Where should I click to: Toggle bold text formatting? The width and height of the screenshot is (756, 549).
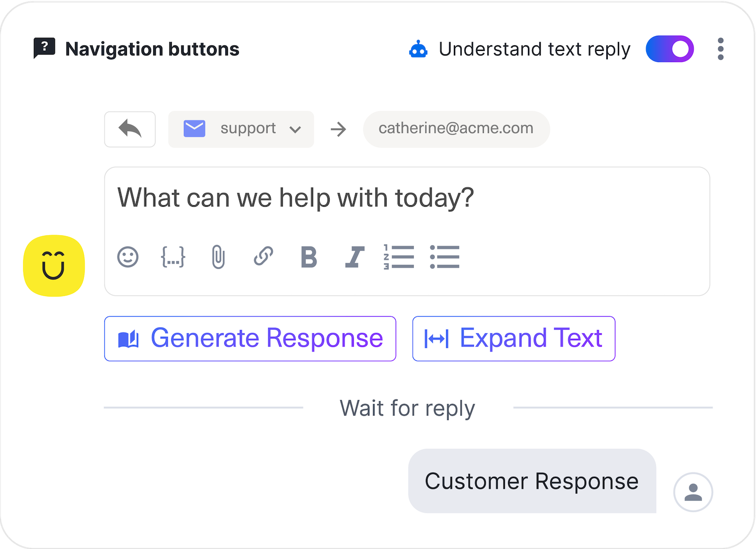click(309, 257)
